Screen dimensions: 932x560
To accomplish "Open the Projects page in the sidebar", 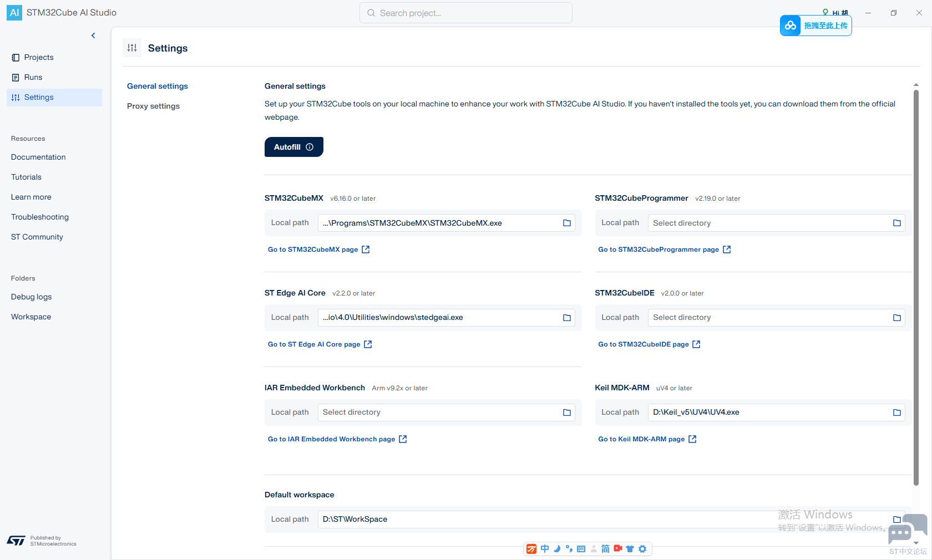I will click(x=54, y=57).
